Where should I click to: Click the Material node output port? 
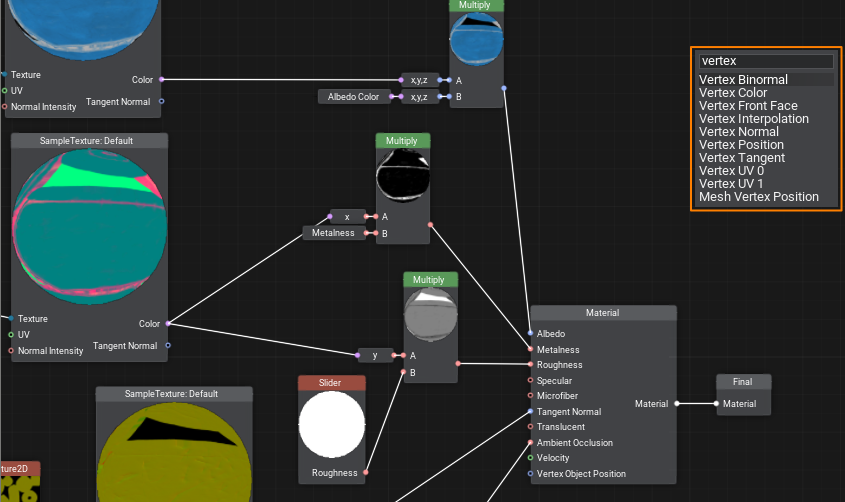[x=677, y=404]
